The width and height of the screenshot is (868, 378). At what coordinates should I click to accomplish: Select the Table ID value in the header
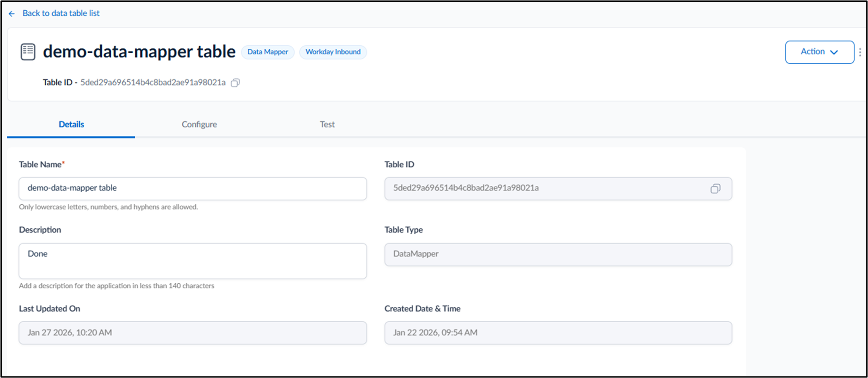(153, 83)
